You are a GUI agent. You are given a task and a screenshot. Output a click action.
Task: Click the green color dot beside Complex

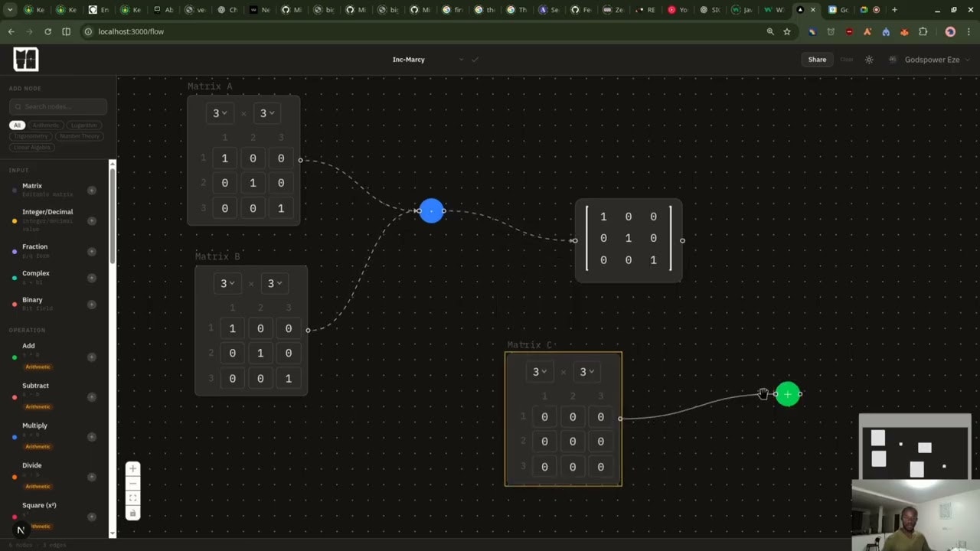click(x=15, y=278)
